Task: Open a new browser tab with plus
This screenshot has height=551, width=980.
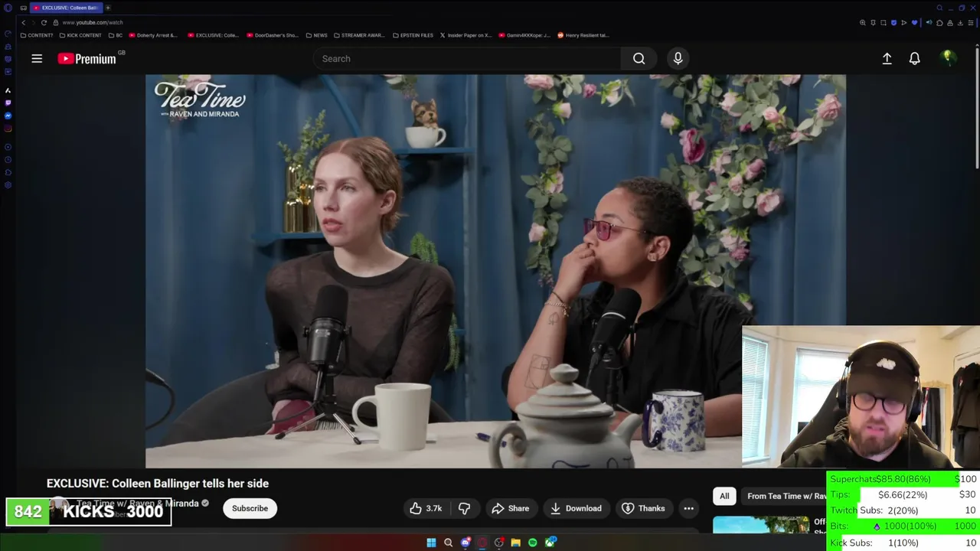Action: pos(108,8)
